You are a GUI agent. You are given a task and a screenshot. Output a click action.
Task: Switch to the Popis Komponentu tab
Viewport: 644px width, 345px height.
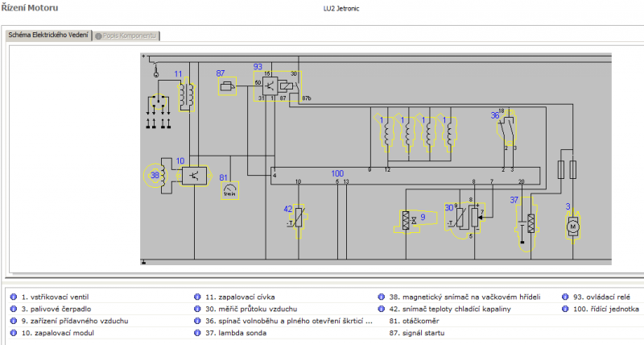point(127,35)
